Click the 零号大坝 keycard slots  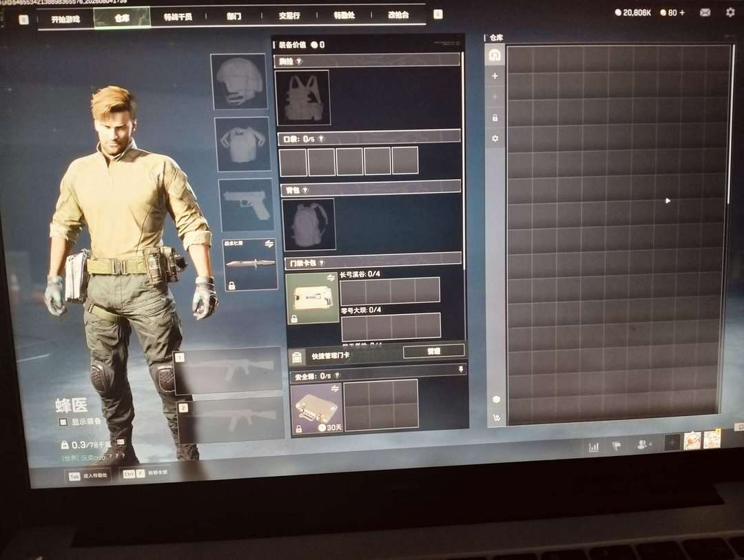(x=391, y=326)
